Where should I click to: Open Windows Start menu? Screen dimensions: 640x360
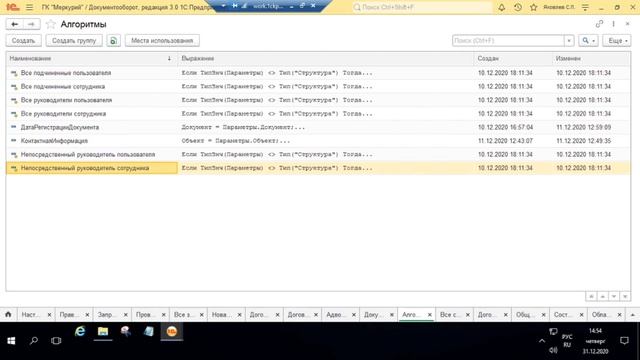point(11,340)
